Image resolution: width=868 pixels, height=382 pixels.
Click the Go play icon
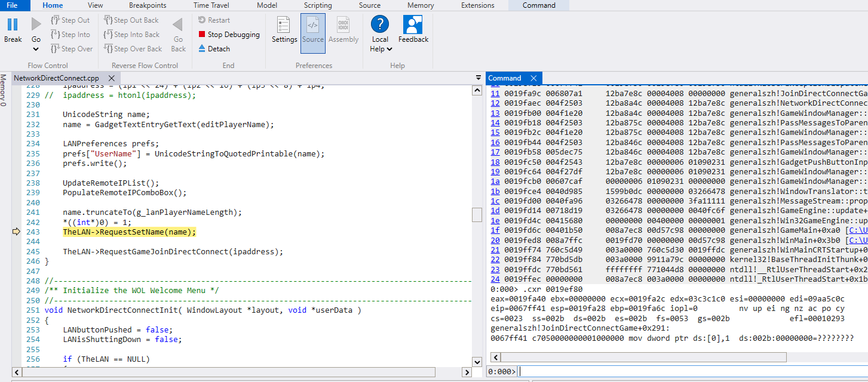click(x=36, y=24)
